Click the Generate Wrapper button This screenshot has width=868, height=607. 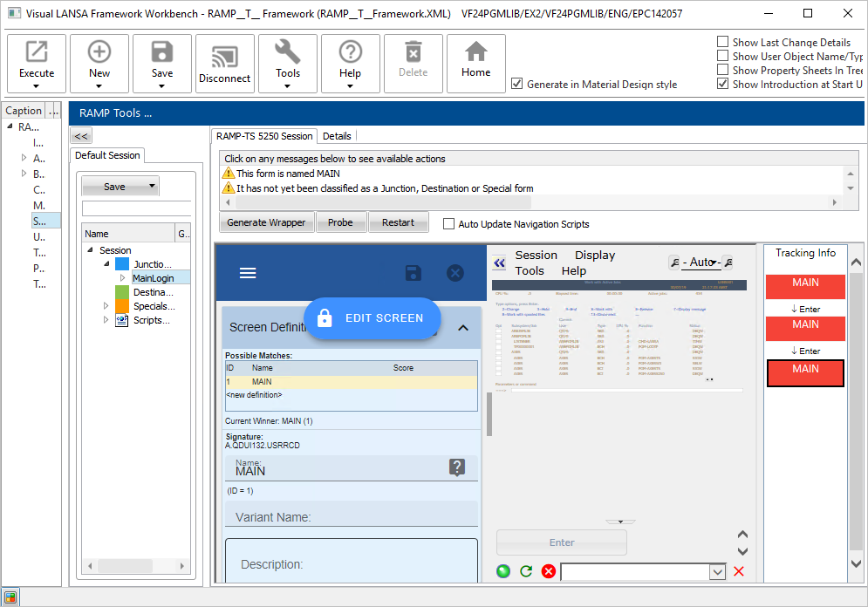coord(266,222)
